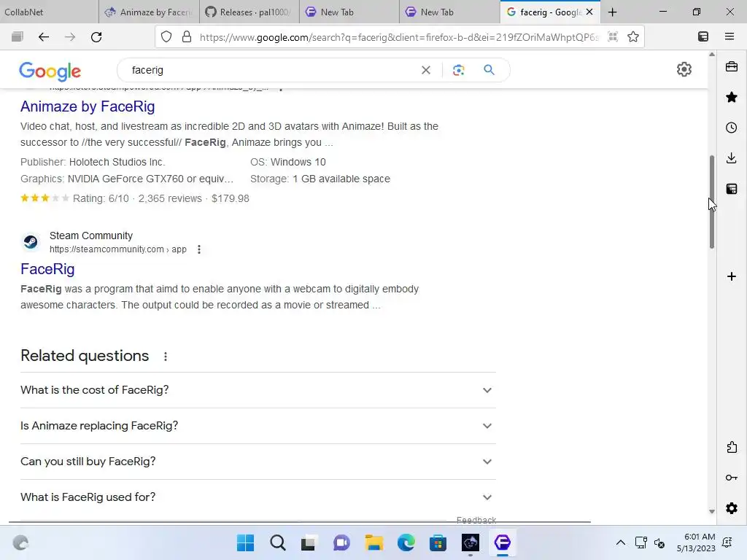Open Chat app from taskbar
The width and height of the screenshot is (747, 560).
click(x=341, y=542)
